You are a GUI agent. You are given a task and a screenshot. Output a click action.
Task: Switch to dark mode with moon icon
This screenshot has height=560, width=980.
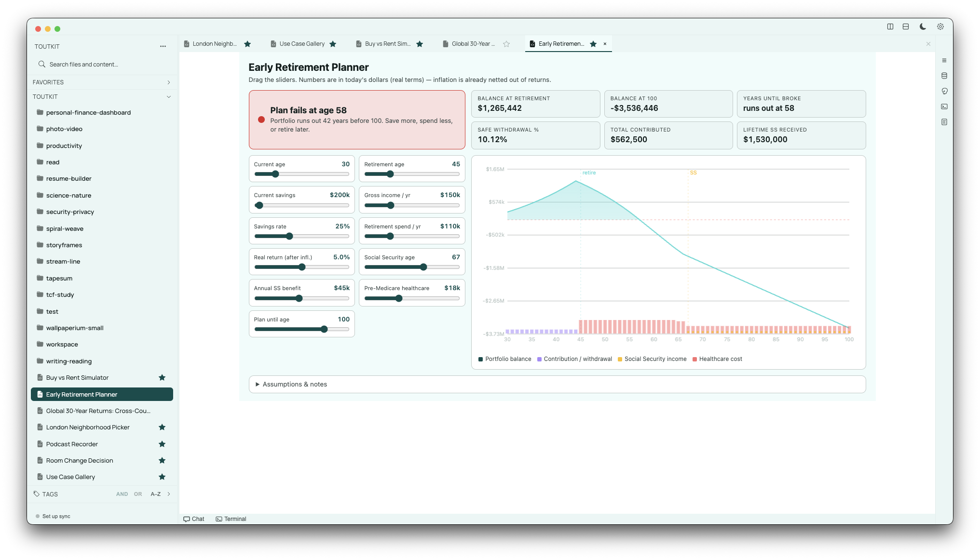coord(923,27)
